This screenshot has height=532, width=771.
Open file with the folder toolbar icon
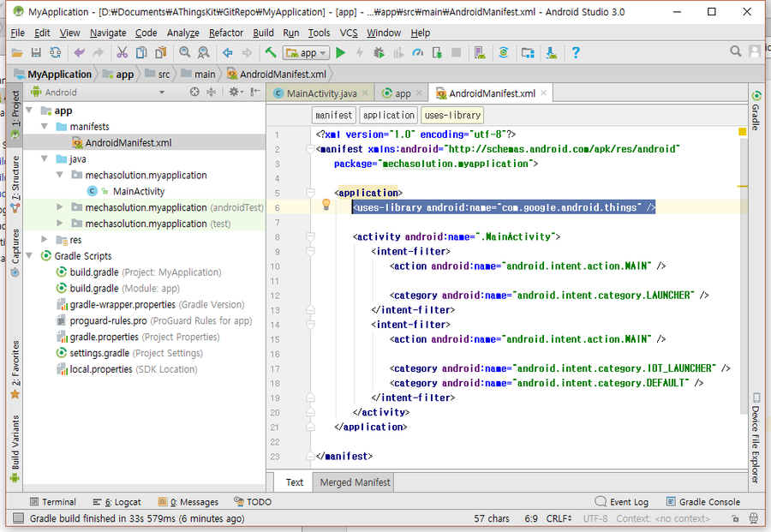17,52
